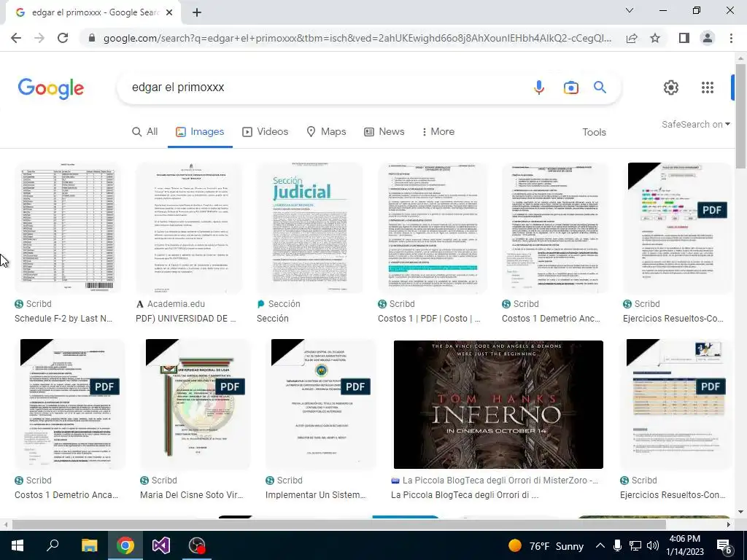Open Google settings gear
This screenshot has width=747, height=560.
point(671,87)
